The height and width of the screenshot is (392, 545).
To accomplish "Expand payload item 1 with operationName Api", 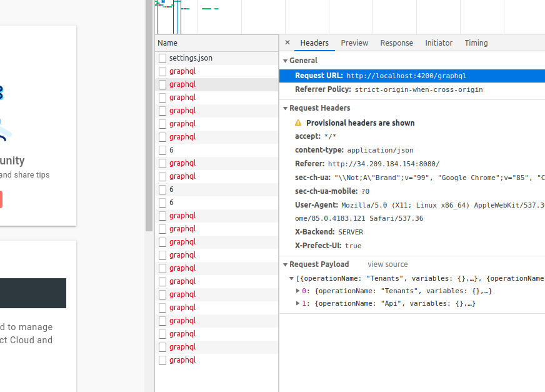I will point(297,303).
